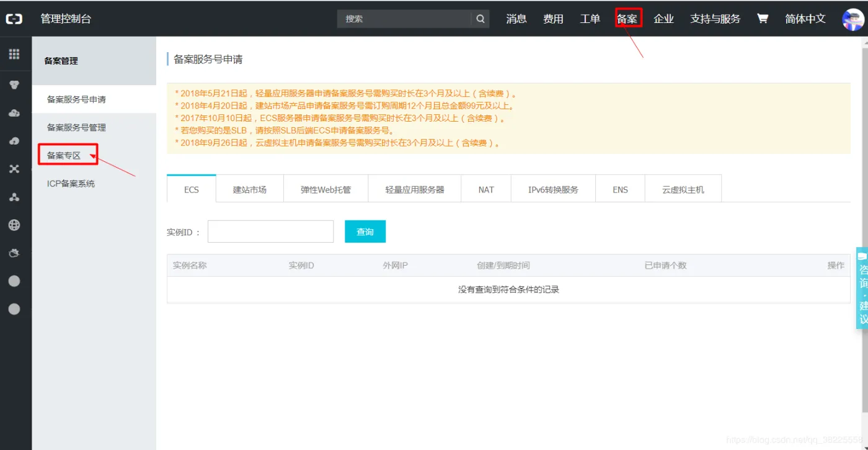Click the 查询 button
Image resolution: width=868 pixels, height=450 pixels.
[x=365, y=232]
